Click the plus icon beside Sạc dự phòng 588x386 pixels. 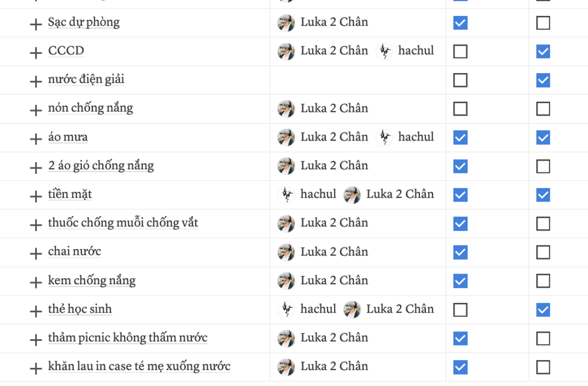(36, 24)
